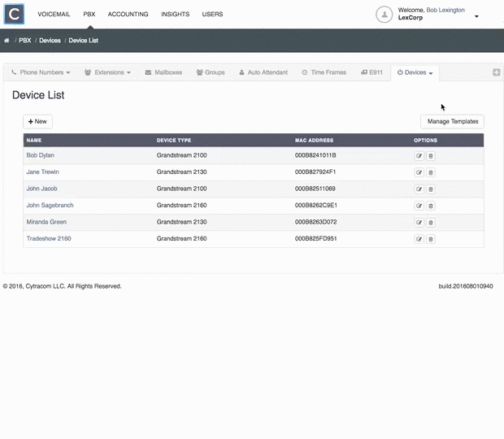The image size is (504, 439).
Task: Go to home via breadcrumb house icon
Action: pos(7,41)
